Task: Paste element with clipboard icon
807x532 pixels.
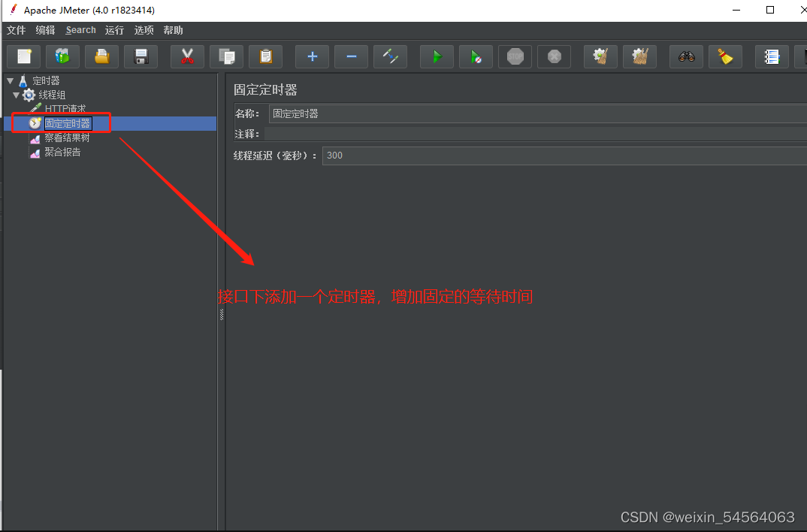Action: 265,56
